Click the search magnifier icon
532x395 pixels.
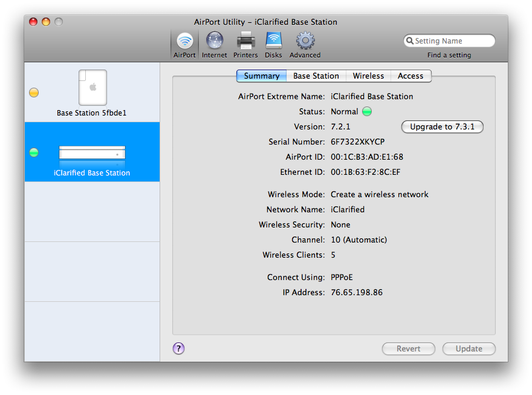(x=409, y=41)
